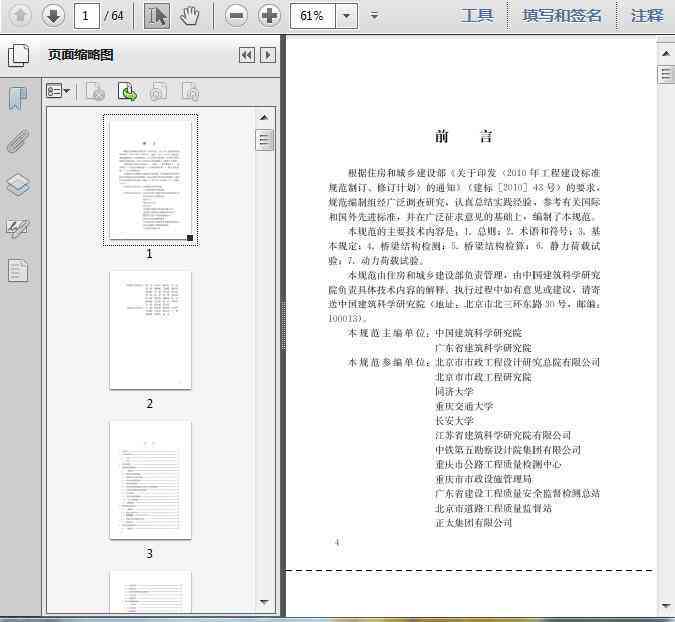Open the 注释 comments pane
Screen dimensions: 675x622
(647, 16)
